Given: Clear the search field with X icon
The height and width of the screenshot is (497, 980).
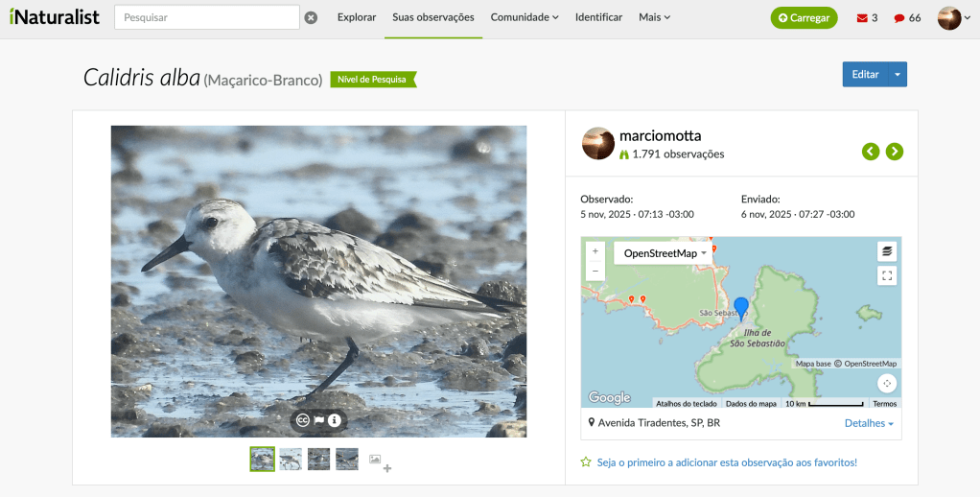Looking at the screenshot, I should (x=311, y=17).
